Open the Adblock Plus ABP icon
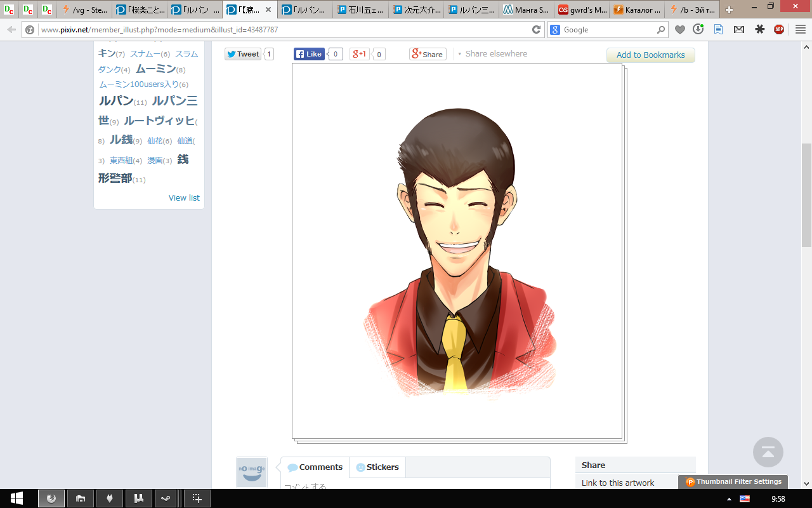This screenshot has height=508, width=812. 779,29
